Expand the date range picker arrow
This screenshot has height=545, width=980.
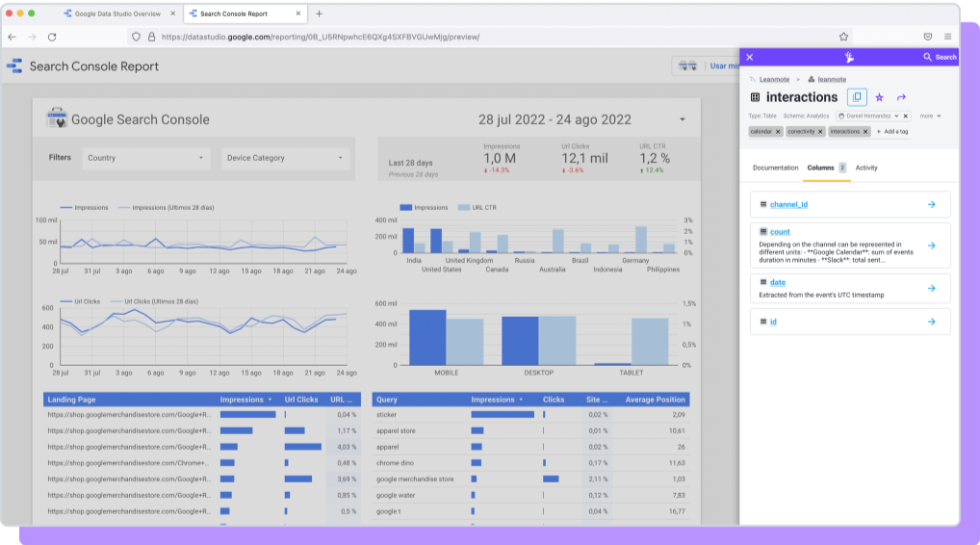click(x=683, y=119)
